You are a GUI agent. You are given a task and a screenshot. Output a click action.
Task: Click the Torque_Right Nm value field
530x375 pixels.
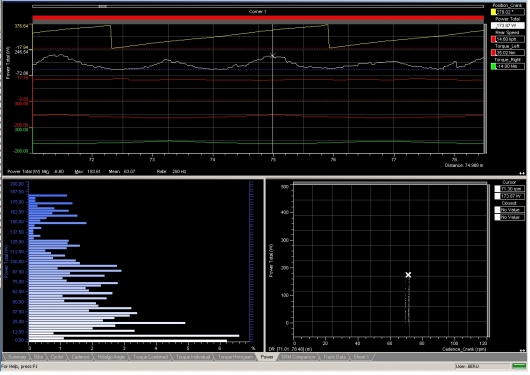click(510, 66)
